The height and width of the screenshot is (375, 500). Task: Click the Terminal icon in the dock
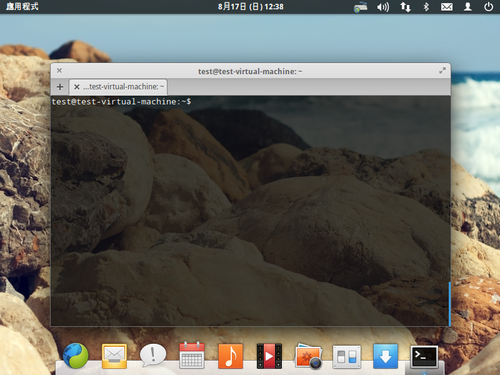tap(424, 357)
